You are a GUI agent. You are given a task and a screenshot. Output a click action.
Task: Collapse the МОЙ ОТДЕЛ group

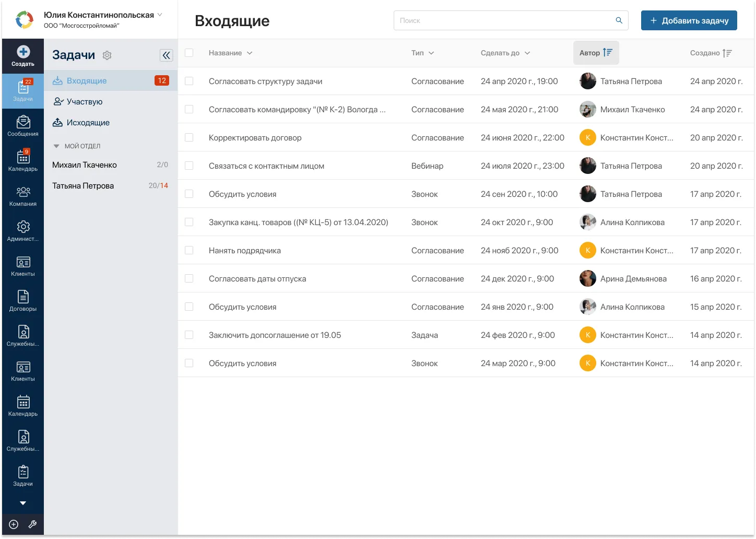56,146
